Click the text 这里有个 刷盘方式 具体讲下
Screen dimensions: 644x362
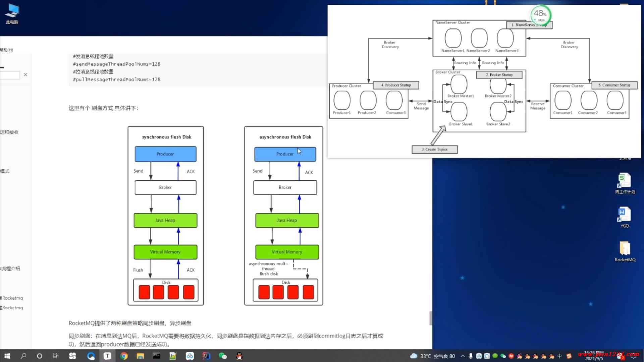tap(103, 108)
